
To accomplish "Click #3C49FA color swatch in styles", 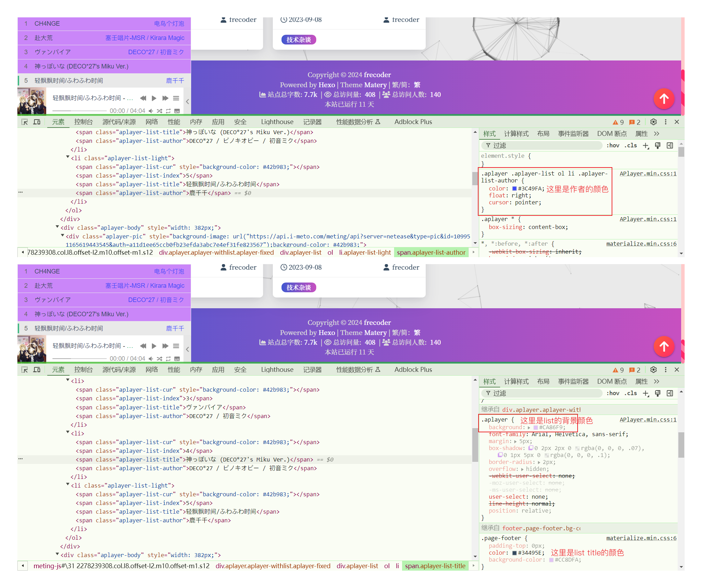I will click(x=514, y=189).
